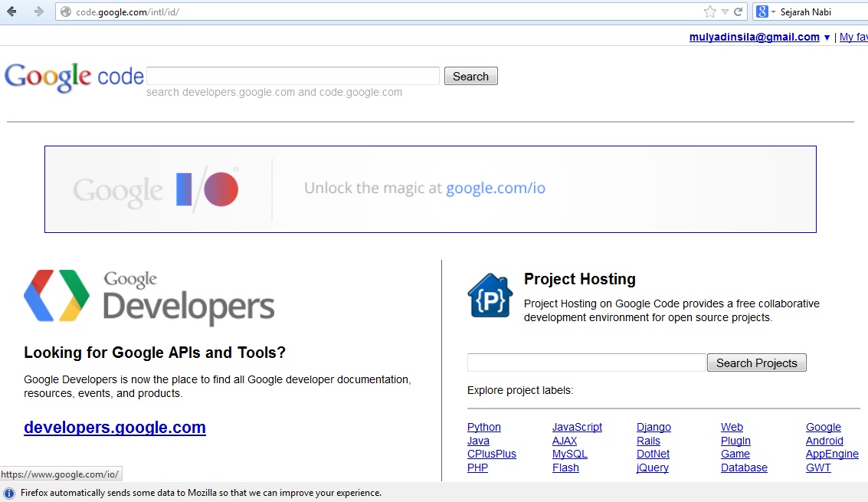This screenshot has height=502, width=868.
Task: Reload the page with the refresh icon
Action: point(738,11)
